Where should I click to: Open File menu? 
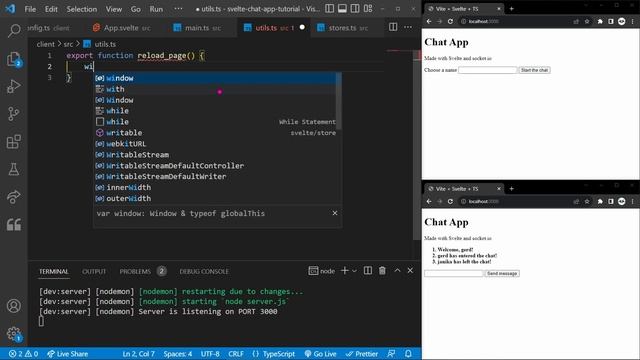tap(30, 9)
